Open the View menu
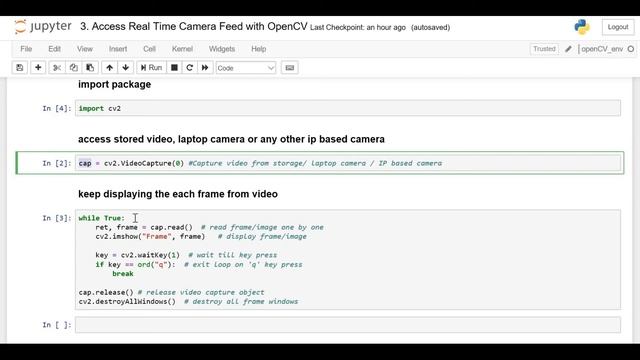 click(x=85, y=49)
